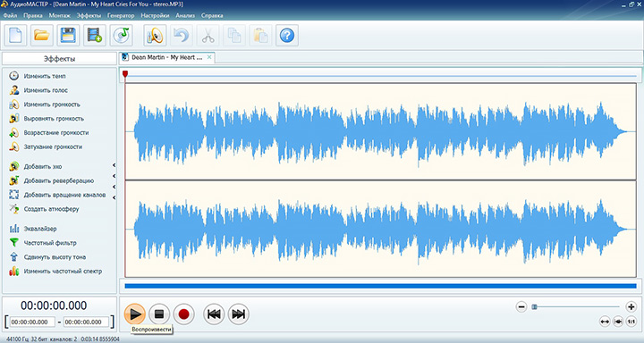Click the rip audio CD icon
This screenshot has width=644, height=343.
click(121, 36)
